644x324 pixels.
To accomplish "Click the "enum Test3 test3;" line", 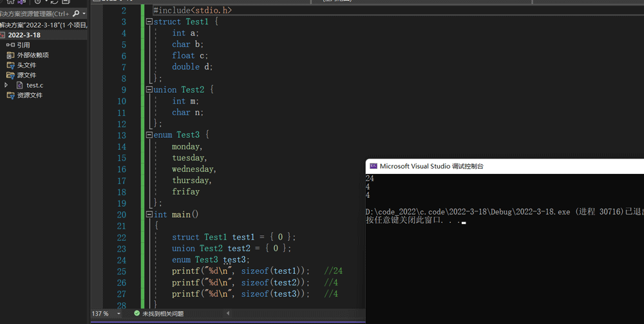I will pos(211,260).
